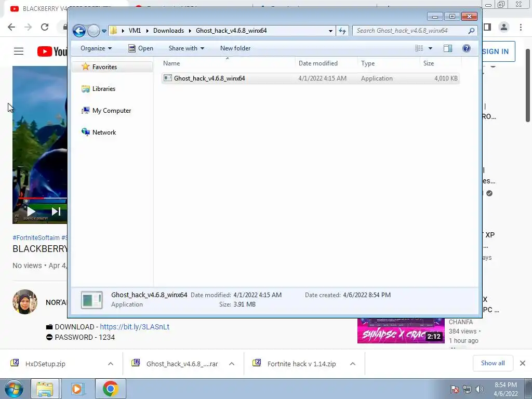Screen dimensions: 532x399
Task: Click the network tray icon
Action: (467, 389)
